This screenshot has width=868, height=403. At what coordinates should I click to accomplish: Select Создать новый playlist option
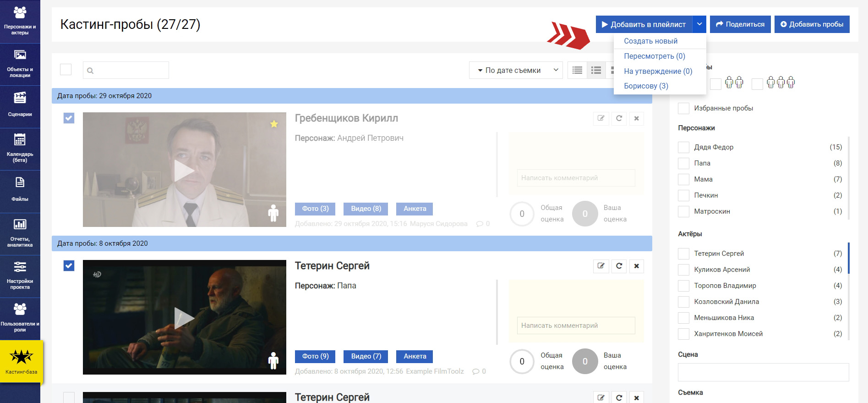point(650,41)
